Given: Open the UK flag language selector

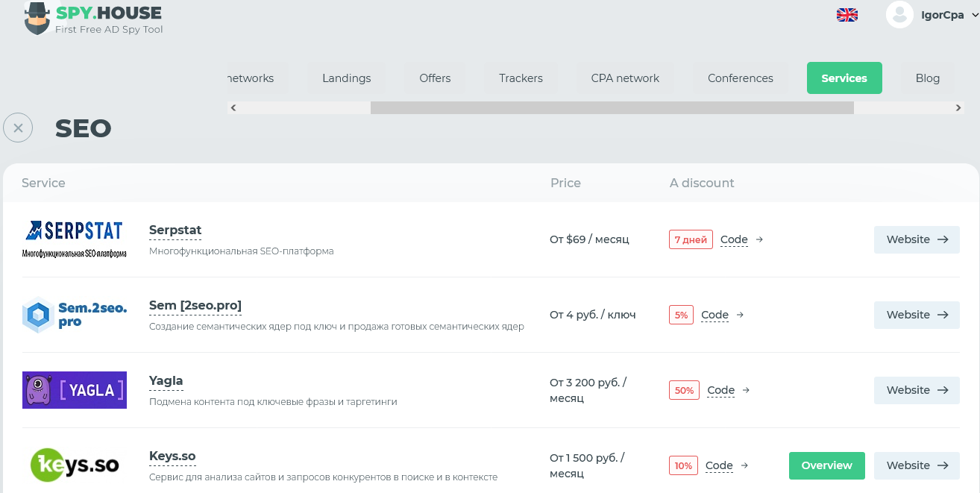Looking at the screenshot, I should pyautogui.click(x=847, y=15).
